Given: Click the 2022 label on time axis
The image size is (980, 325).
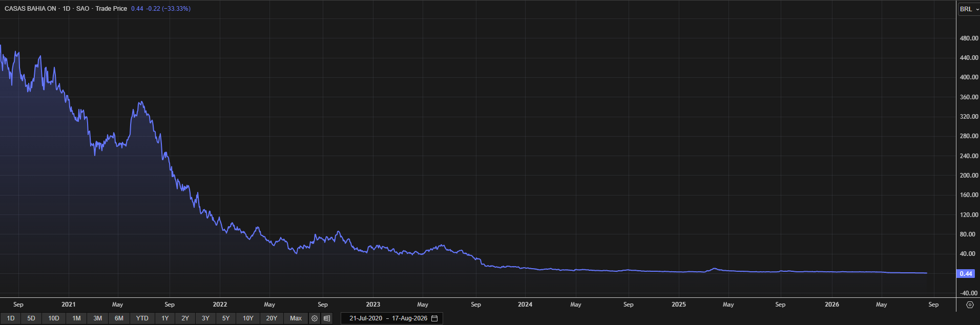Looking at the screenshot, I should tap(220, 305).
